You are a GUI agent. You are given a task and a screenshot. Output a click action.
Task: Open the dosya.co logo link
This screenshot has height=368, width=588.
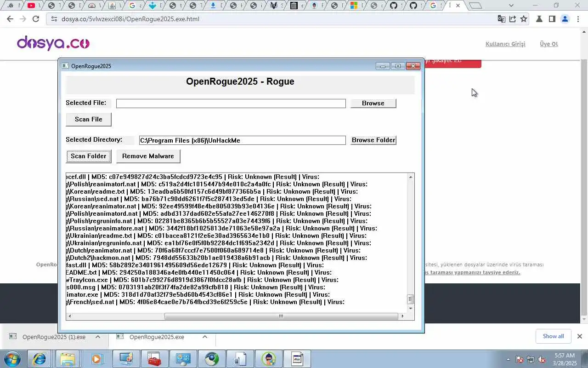[53, 43]
